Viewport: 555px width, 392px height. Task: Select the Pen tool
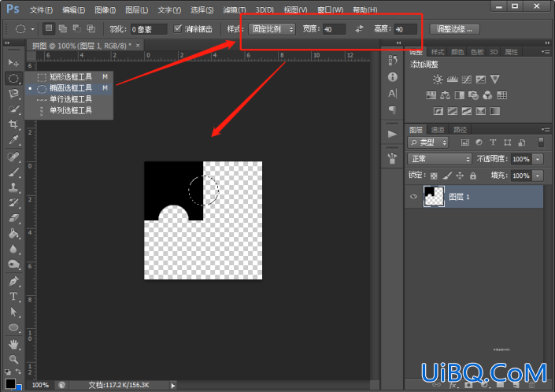click(x=13, y=281)
